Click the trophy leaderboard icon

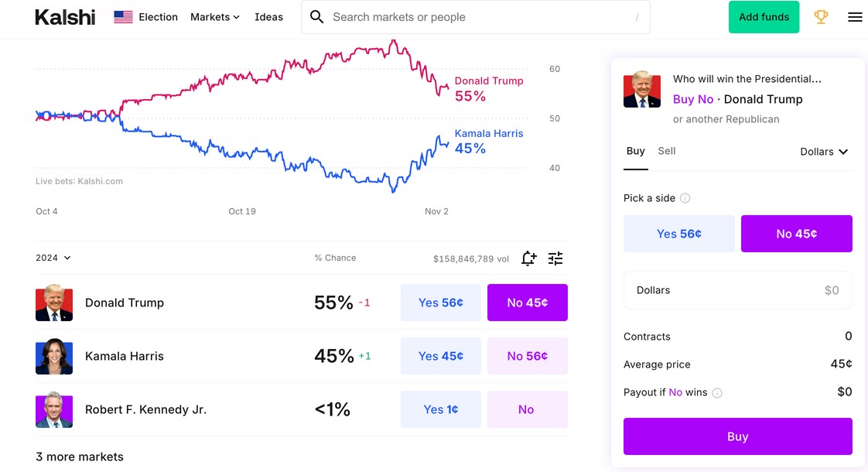pyautogui.click(x=821, y=17)
